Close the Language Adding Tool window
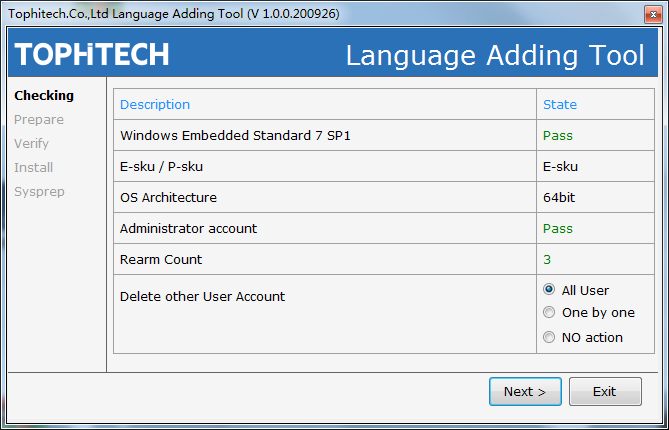The width and height of the screenshot is (669, 430). coord(653,14)
